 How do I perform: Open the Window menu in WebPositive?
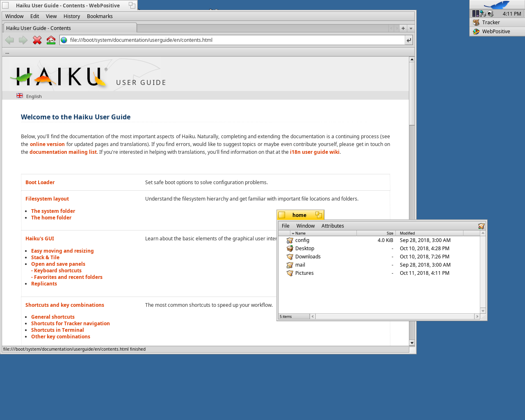point(14,16)
